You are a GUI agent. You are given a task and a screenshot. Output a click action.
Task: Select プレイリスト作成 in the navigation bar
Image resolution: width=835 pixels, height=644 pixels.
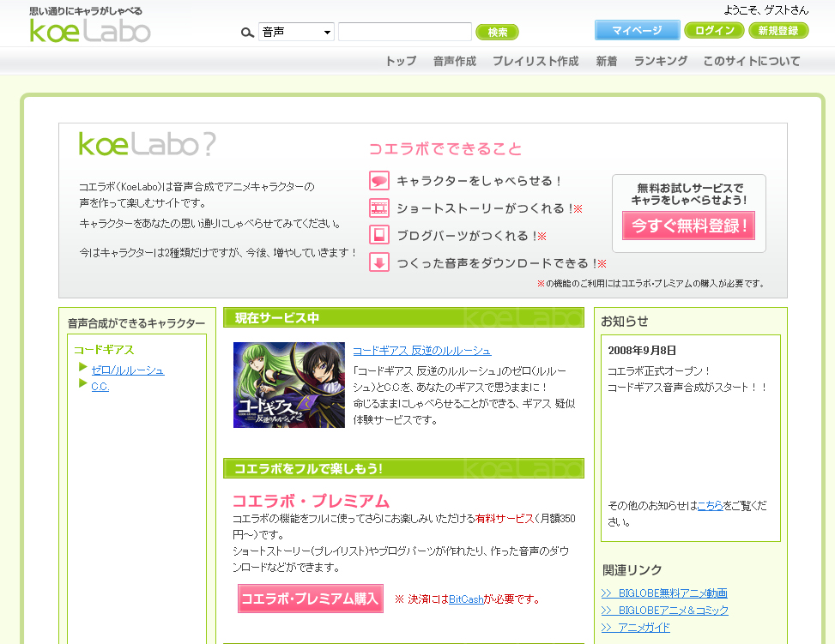[535, 61]
